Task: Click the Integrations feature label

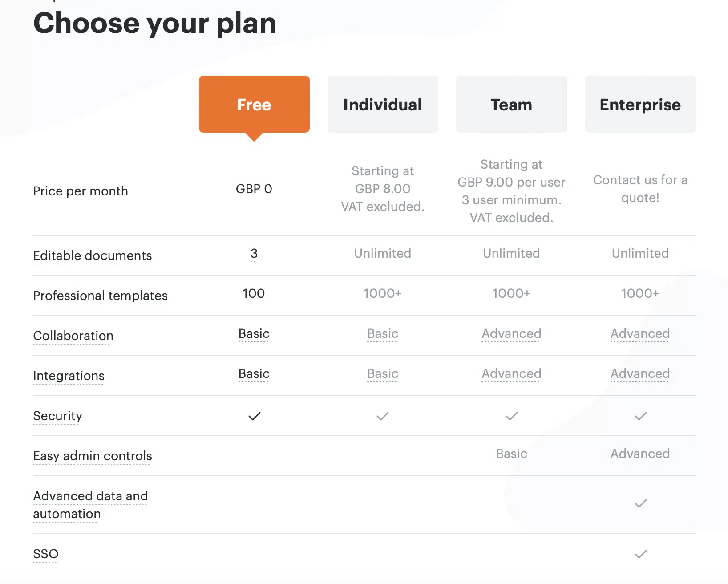Action: pos(69,376)
